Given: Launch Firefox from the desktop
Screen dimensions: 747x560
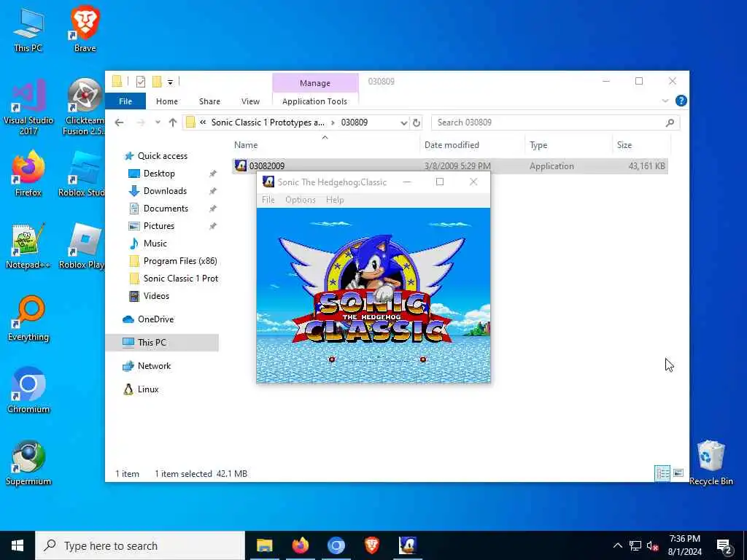Looking at the screenshot, I should pyautogui.click(x=28, y=174).
